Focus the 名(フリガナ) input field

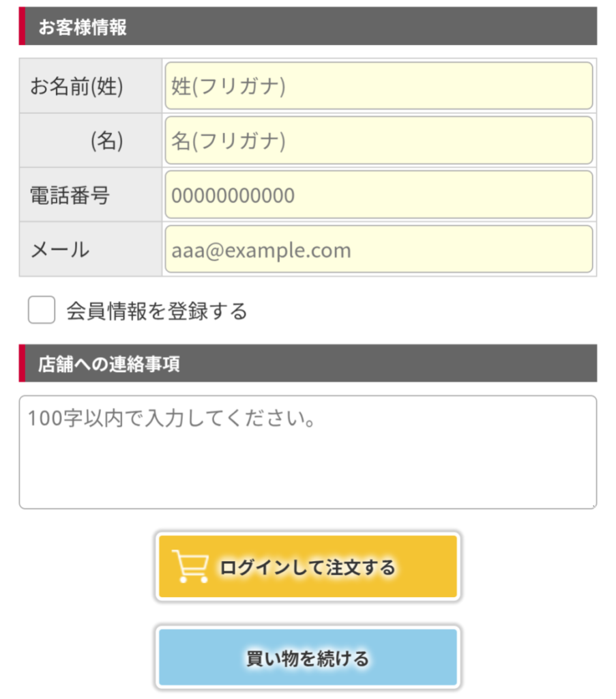click(379, 141)
